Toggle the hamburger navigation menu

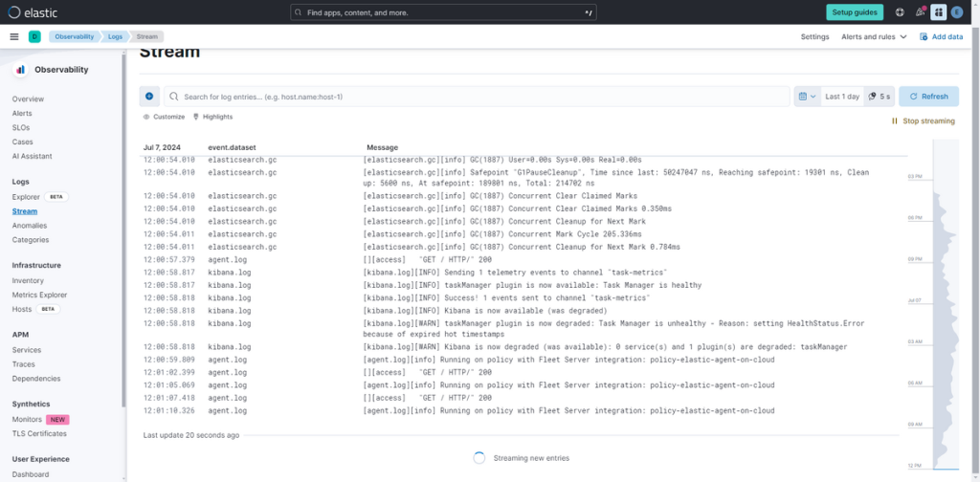point(13,36)
